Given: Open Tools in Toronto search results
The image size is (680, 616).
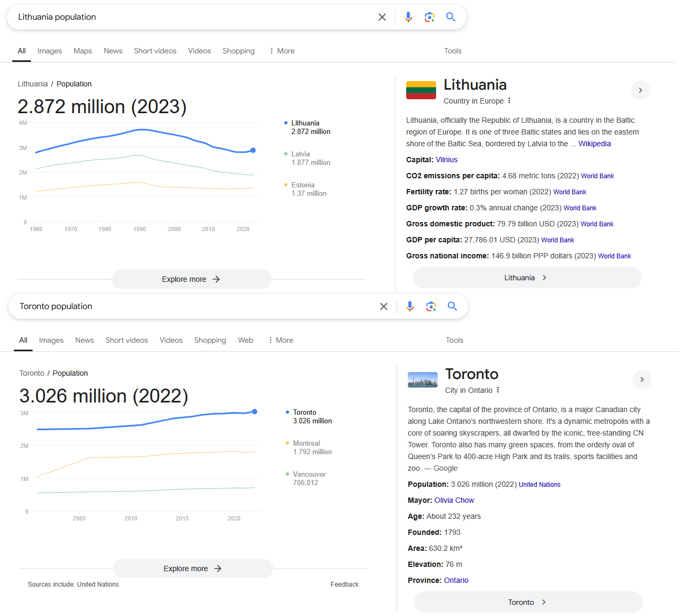Looking at the screenshot, I should (x=454, y=340).
